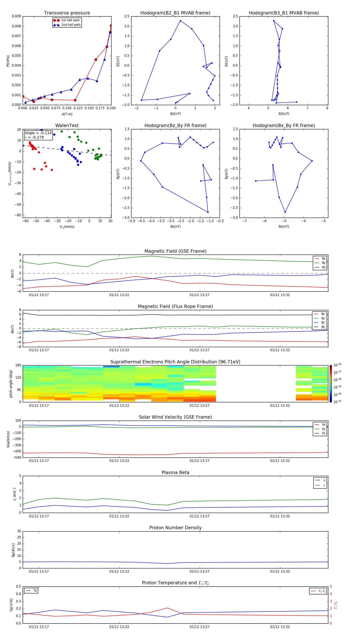Click the 'Vsw(km/s)' y-axis label

[8, 439]
